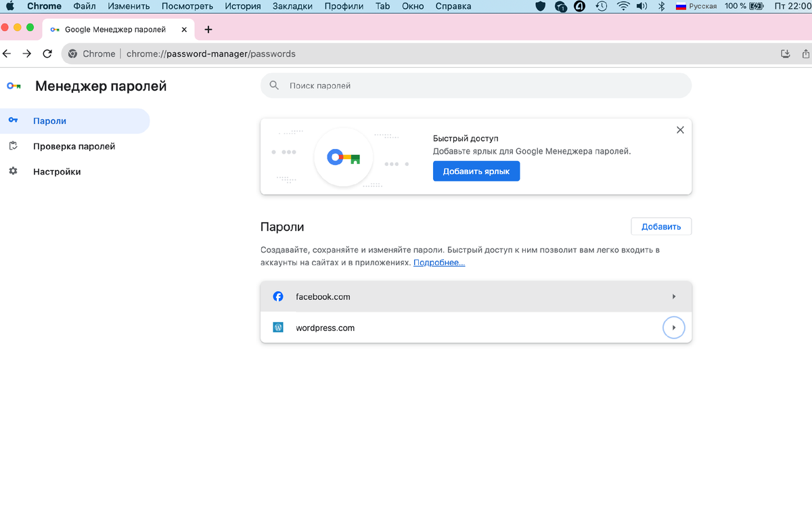Open the Справка menu
The image size is (812, 505).
[x=453, y=6]
